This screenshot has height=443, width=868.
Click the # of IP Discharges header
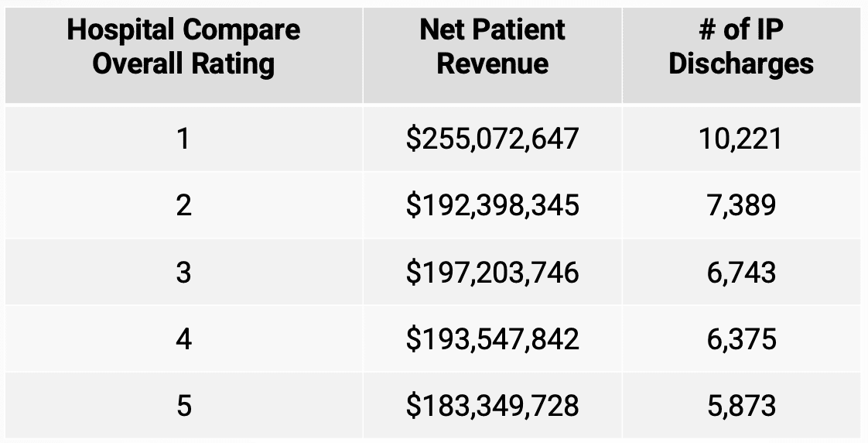pyautogui.click(x=740, y=46)
